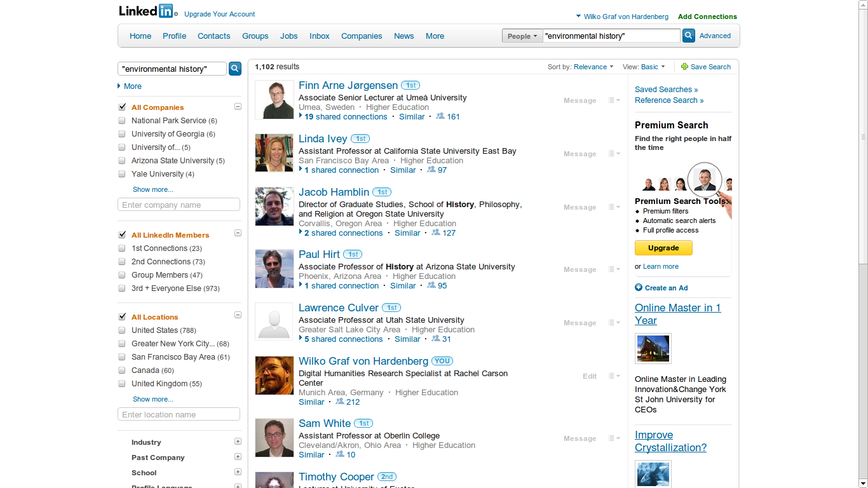868x488 pixels.
Task: Click Add Connections link
Action: (x=707, y=17)
